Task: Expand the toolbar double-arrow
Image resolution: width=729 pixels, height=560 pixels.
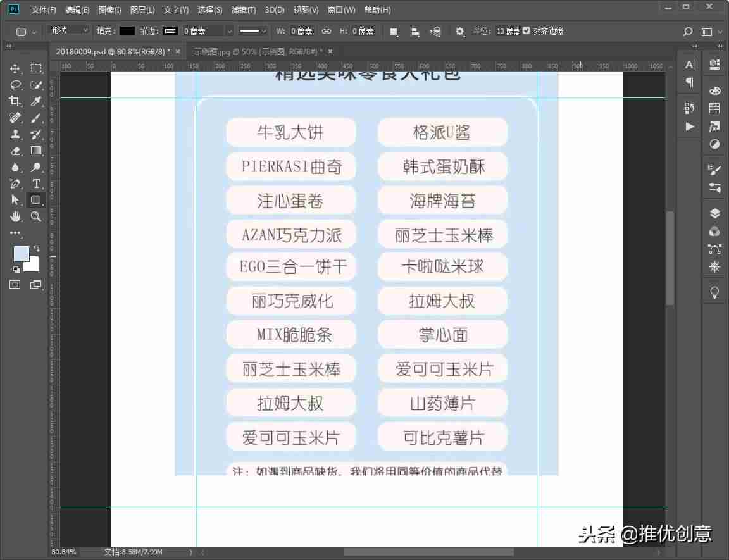Action: (8, 46)
